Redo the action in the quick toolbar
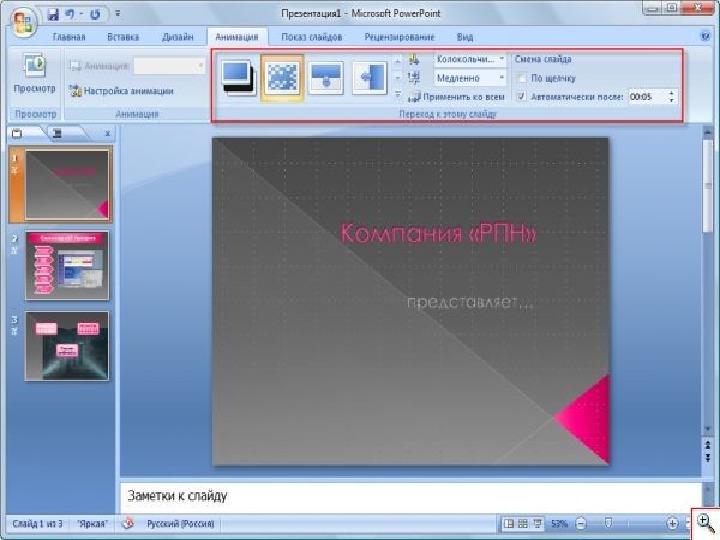Viewport: 720px width, 540px height. click(95, 14)
